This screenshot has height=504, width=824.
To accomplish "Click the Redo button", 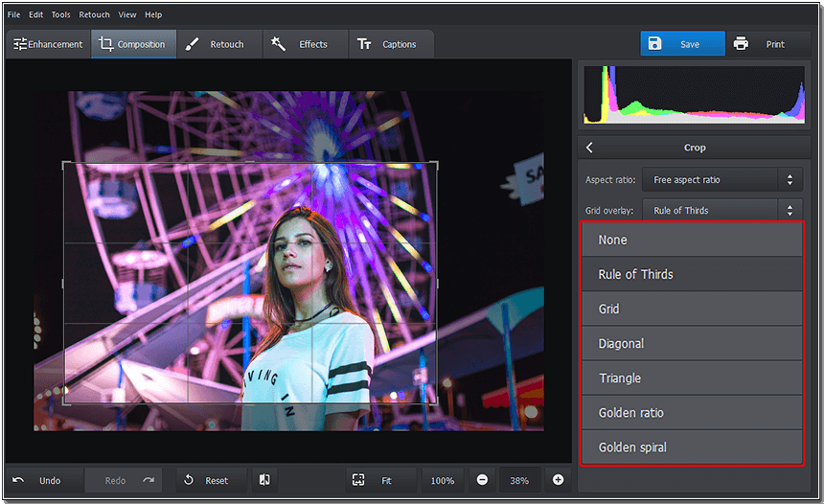I will click(124, 480).
